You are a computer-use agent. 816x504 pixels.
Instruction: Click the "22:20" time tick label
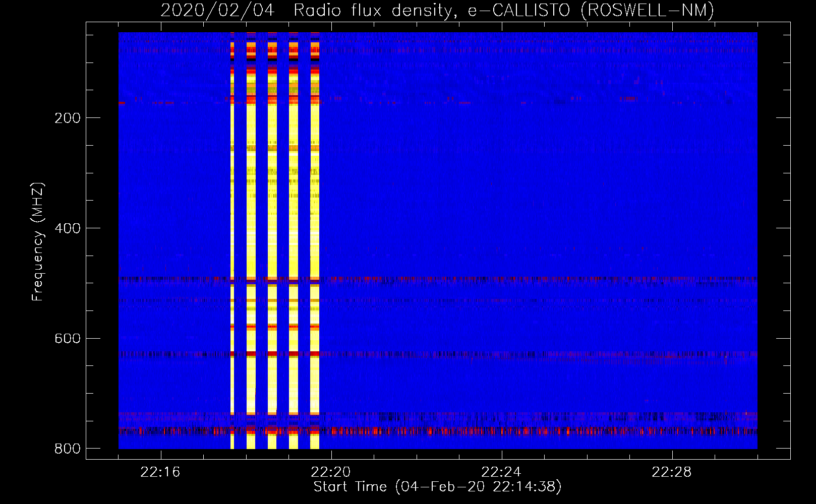pyautogui.click(x=331, y=472)
